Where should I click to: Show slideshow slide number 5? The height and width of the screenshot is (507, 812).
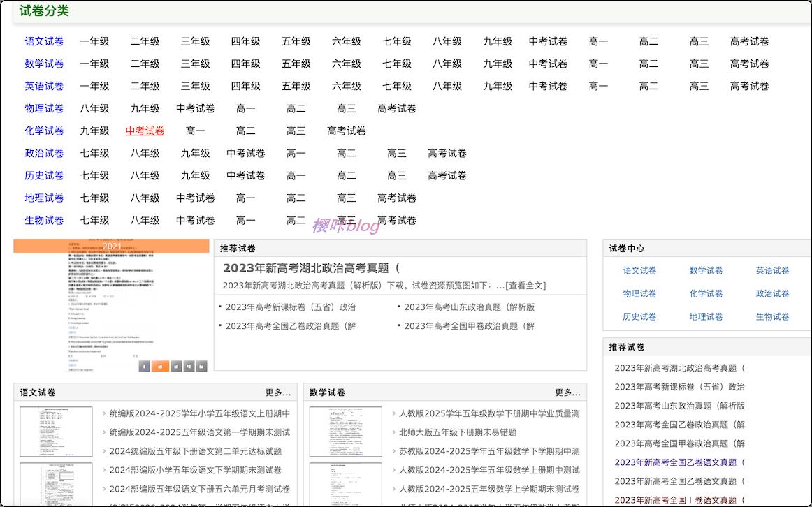click(x=201, y=366)
